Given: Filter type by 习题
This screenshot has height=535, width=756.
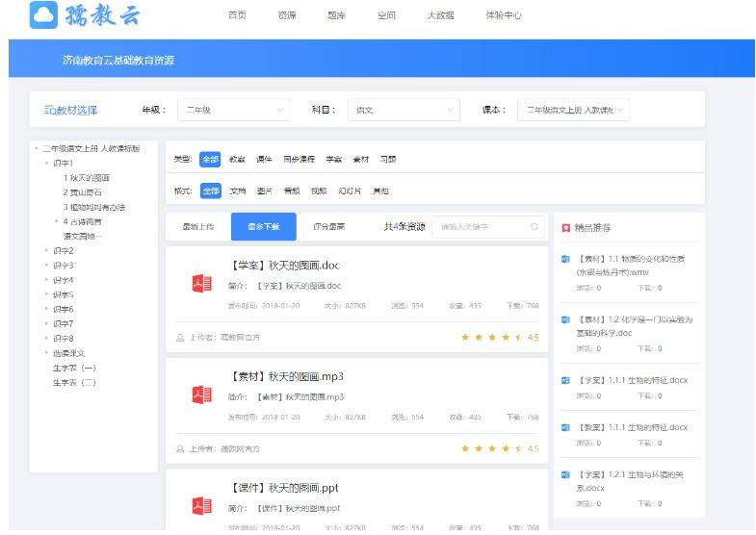Looking at the screenshot, I should [x=388, y=160].
